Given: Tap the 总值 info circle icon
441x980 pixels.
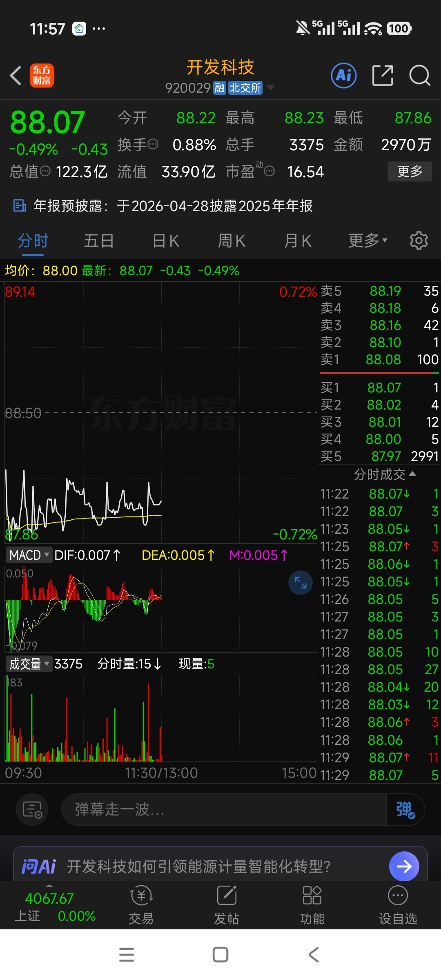Looking at the screenshot, I should pyautogui.click(x=45, y=171).
